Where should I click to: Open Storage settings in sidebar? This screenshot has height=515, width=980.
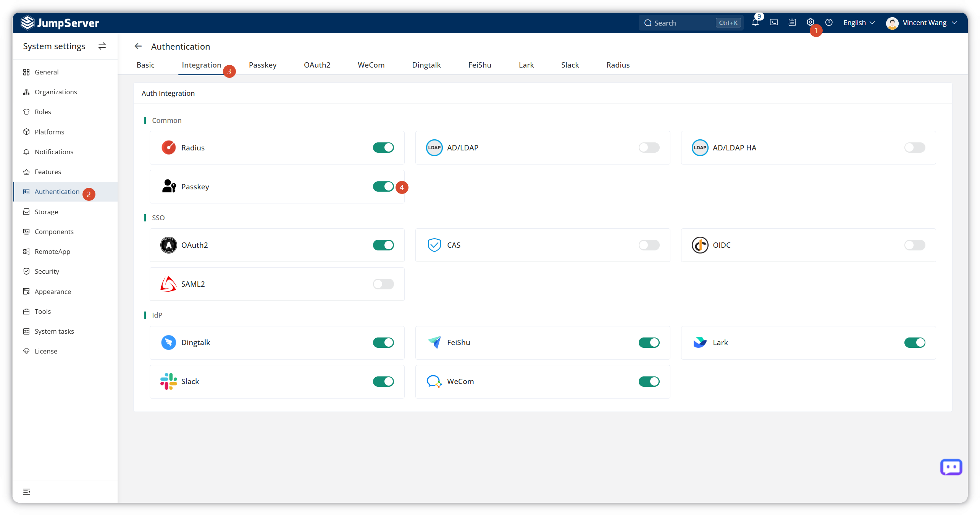(65, 212)
